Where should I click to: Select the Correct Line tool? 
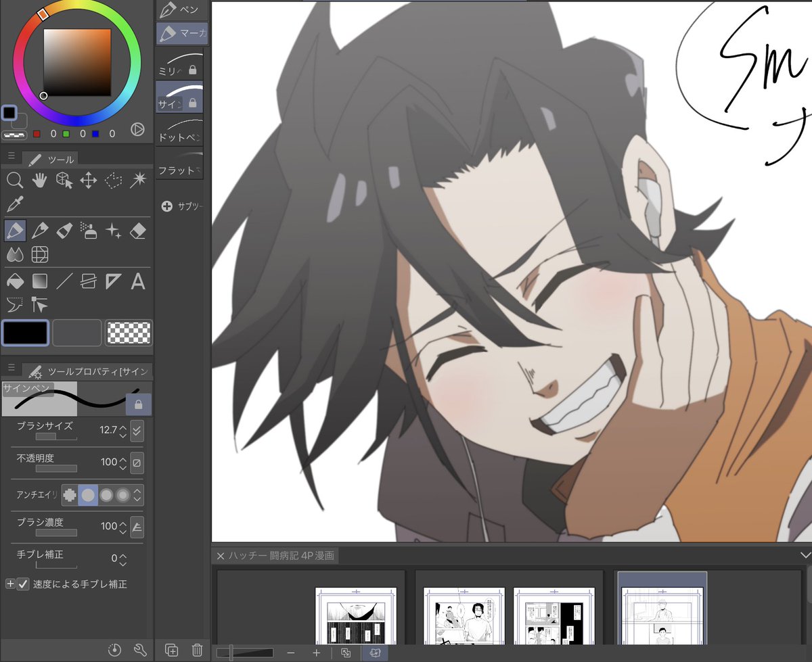[40, 304]
